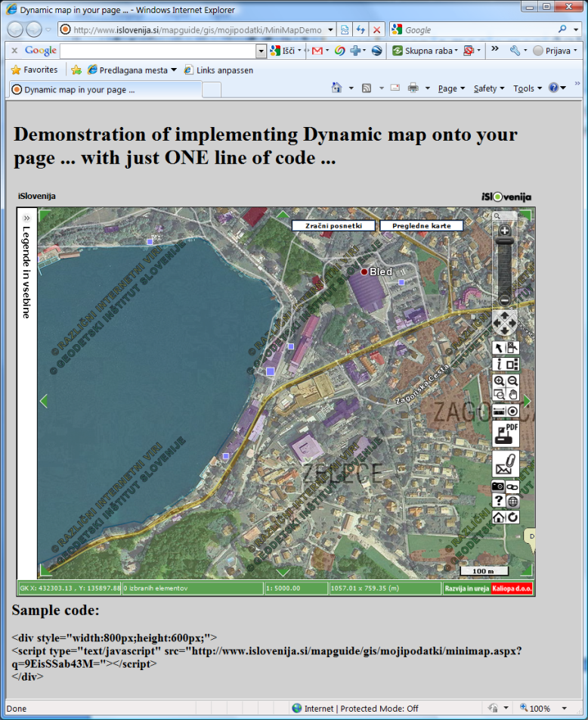Click the home extent icon
This screenshot has height=720, width=588.
tap(499, 517)
